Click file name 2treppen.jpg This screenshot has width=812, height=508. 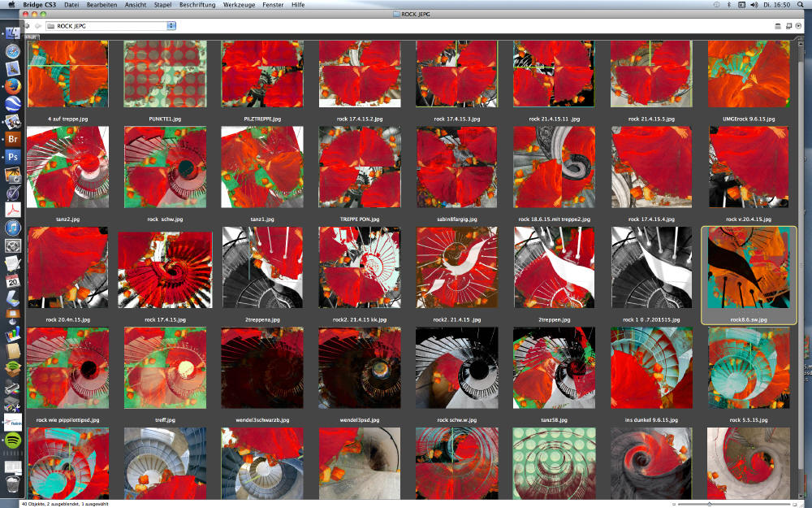[554, 319]
